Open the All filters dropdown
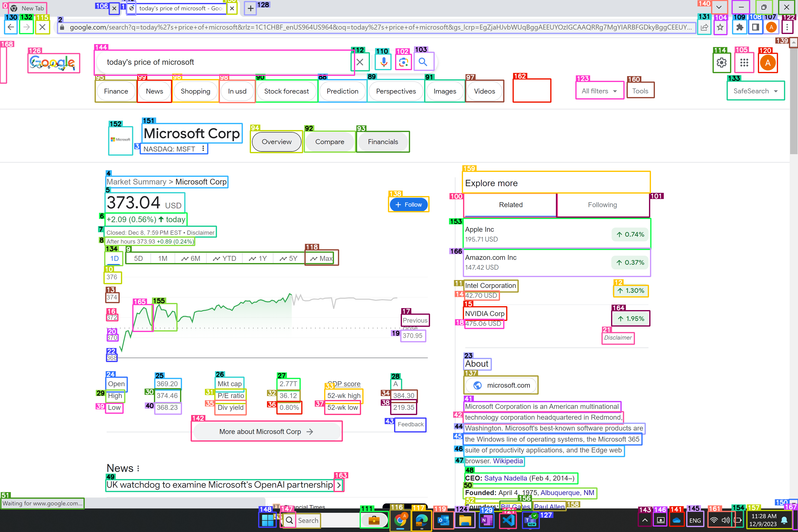 click(x=599, y=91)
